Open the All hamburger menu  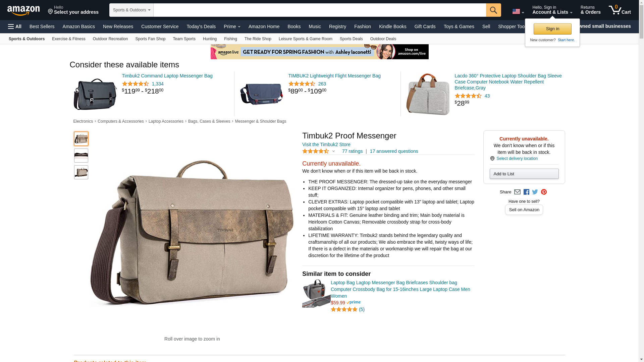(15, 26)
